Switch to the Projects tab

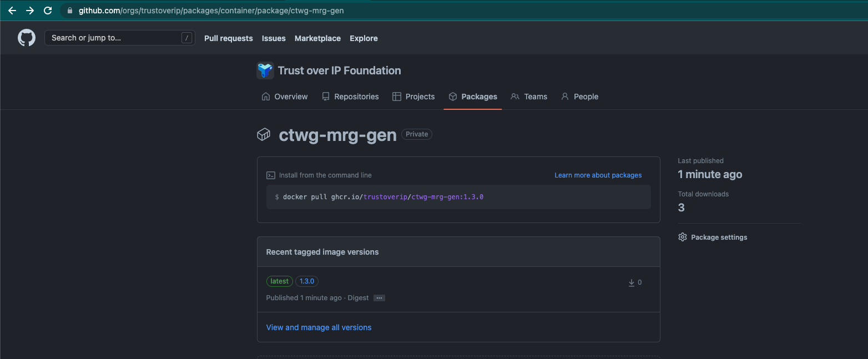pyautogui.click(x=413, y=97)
